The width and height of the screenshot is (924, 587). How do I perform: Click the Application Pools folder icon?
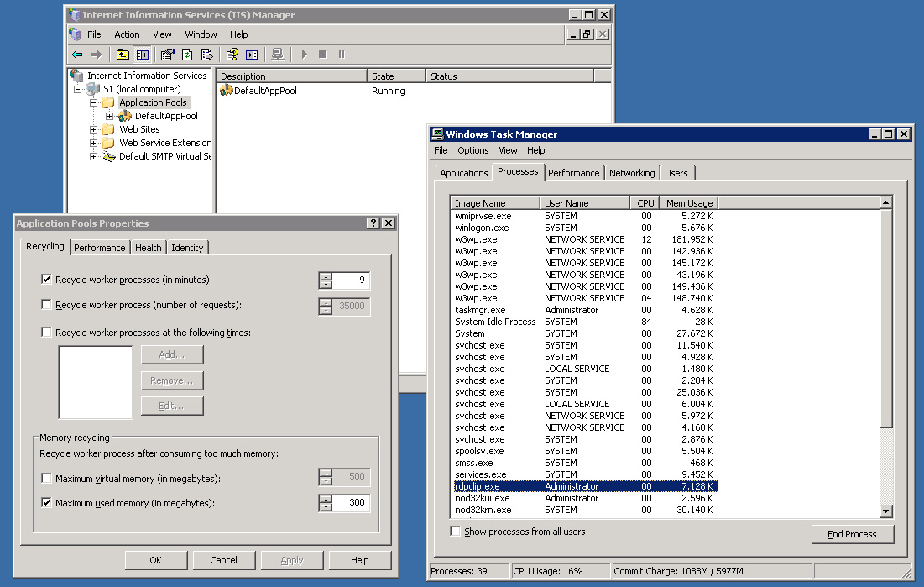tap(108, 102)
